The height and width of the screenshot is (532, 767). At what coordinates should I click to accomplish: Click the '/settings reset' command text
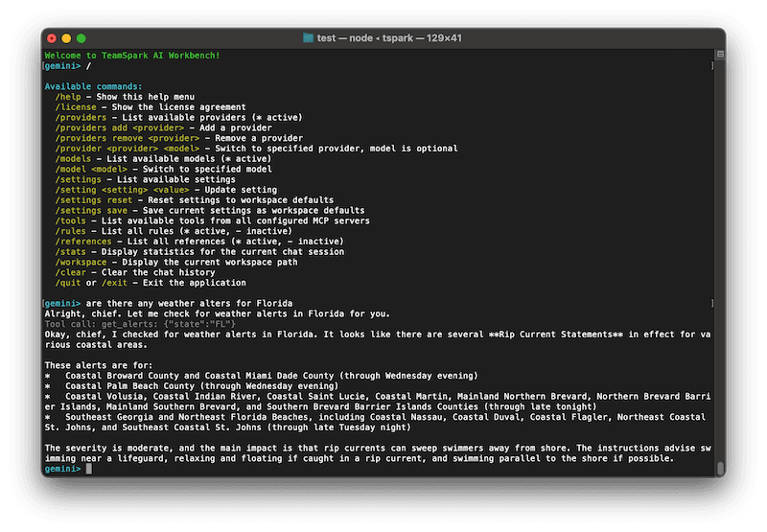pyautogui.click(x=93, y=200)
